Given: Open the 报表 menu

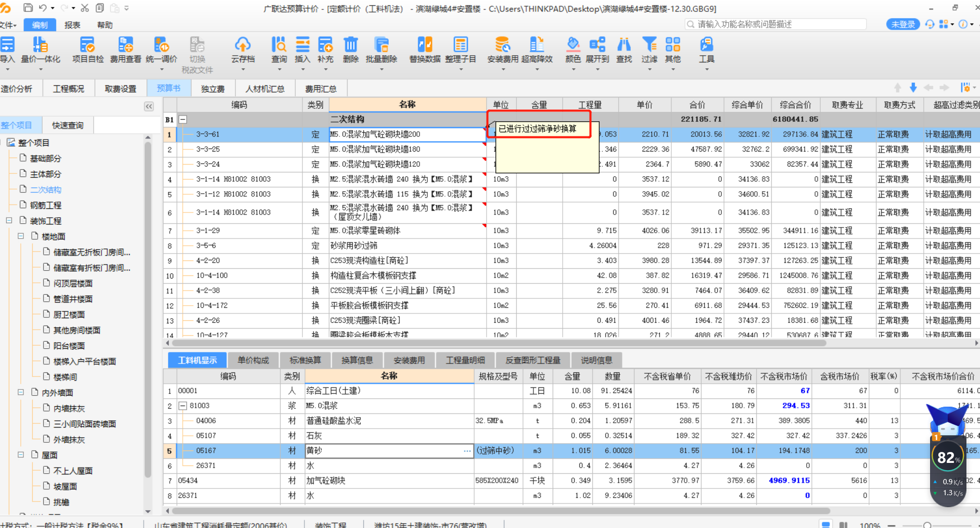Looking at the screenshot, I should 72,25.
